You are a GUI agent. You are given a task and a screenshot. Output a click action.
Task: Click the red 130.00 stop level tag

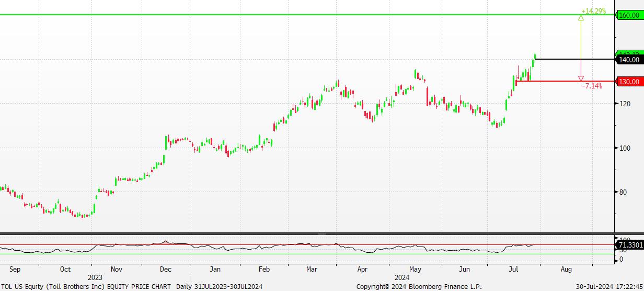pos(629,82)
